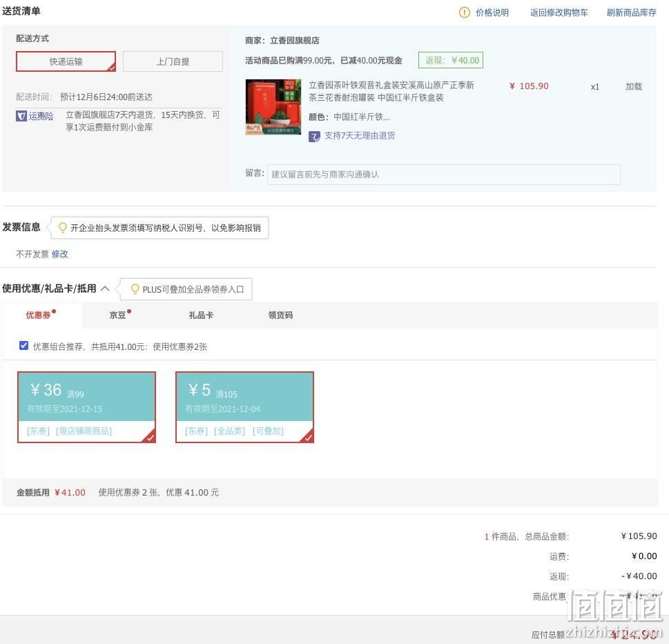Switch to the 礼品卡 tab
The image size is (669, 644).
201,315
